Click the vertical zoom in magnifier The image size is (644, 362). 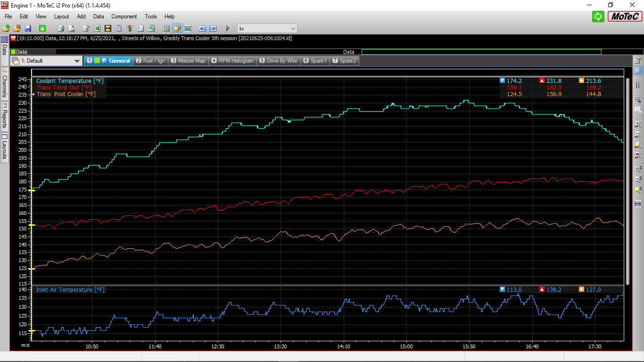tap(638, 168)
